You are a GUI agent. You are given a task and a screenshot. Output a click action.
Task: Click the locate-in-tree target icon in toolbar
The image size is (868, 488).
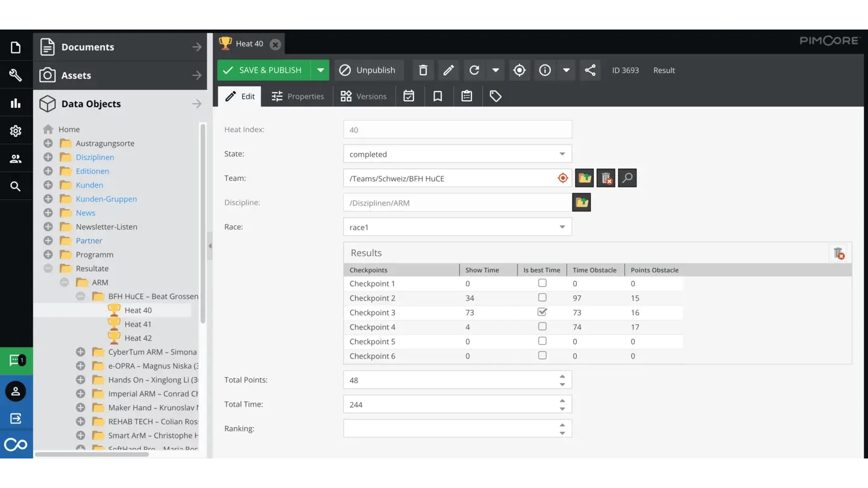point(519,70)
